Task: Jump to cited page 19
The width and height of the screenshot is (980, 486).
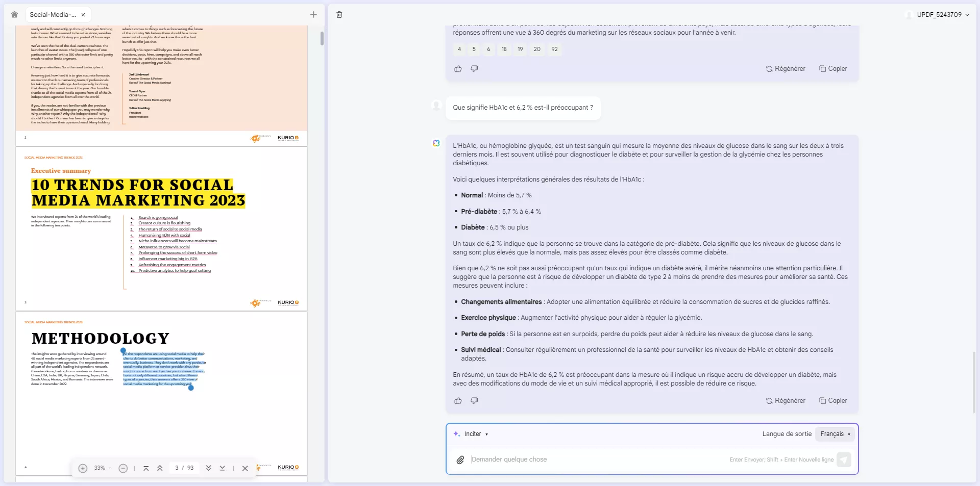Action: click(520, 49)
